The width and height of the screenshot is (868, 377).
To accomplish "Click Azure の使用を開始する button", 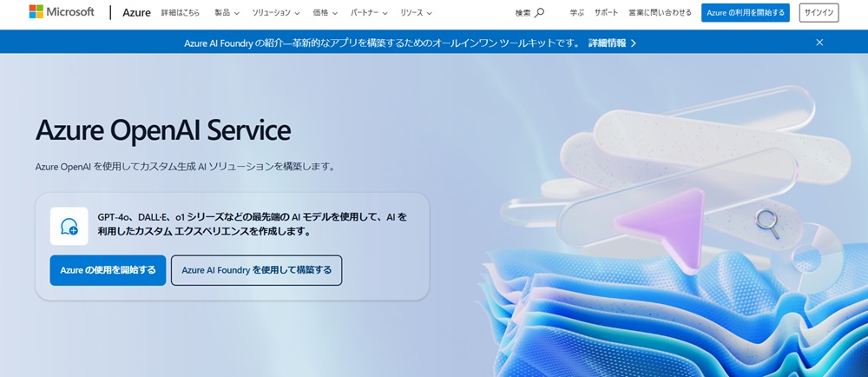I will click(x=108, y=270).
